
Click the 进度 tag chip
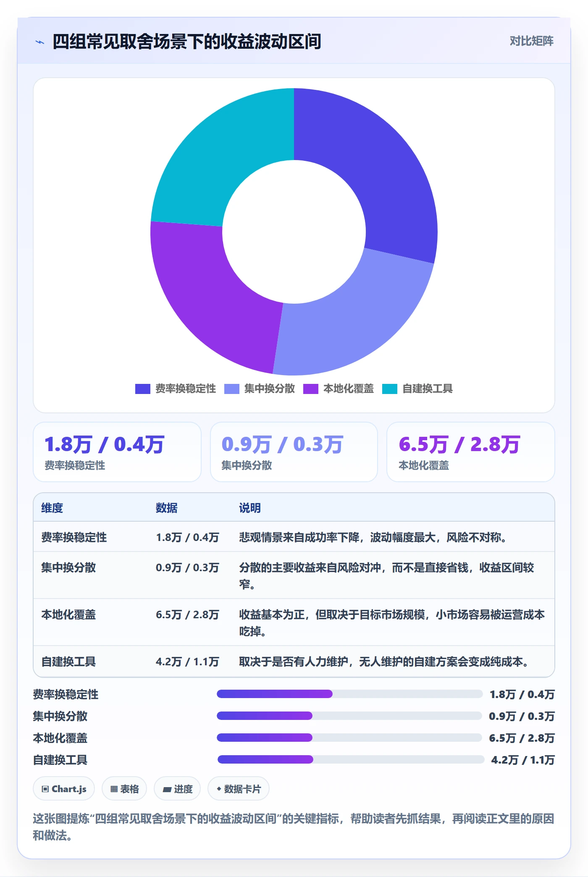point(177,789)
